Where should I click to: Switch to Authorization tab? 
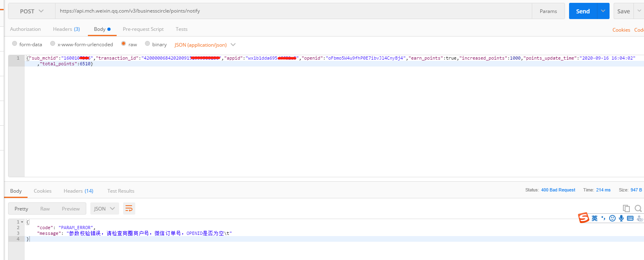pyautogui.click(x=26, y=29)
